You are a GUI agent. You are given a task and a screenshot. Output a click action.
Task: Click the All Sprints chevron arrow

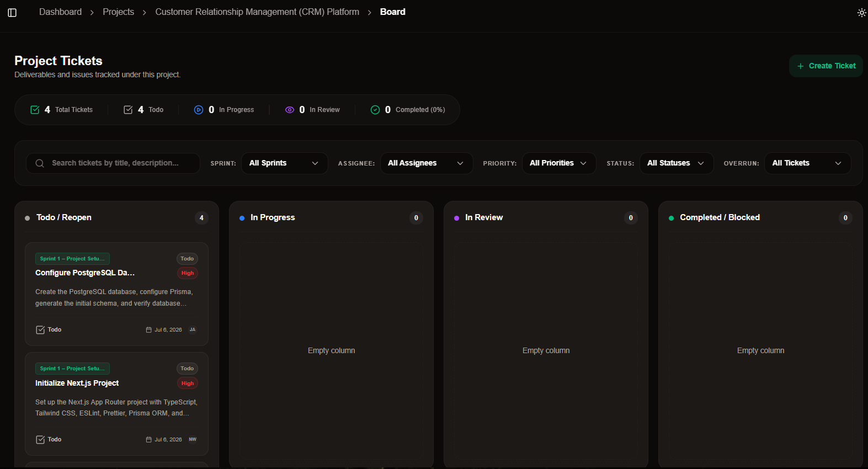click(x=315, y=163)
